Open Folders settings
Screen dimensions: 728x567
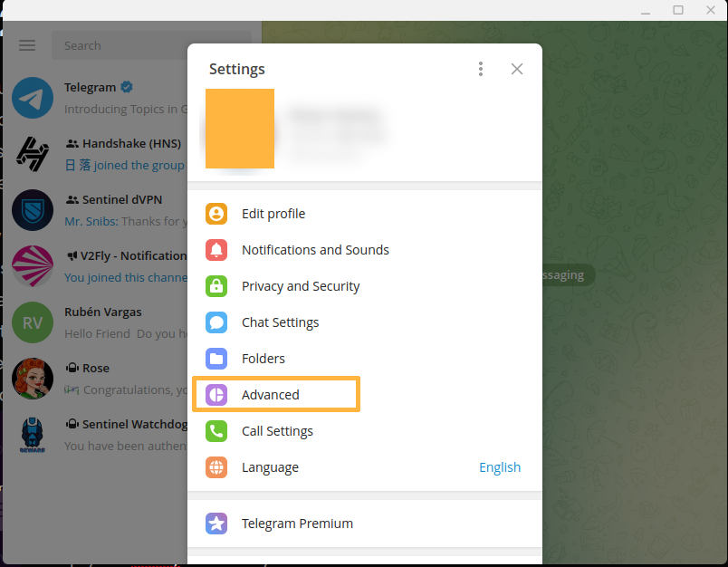[365, 359]
